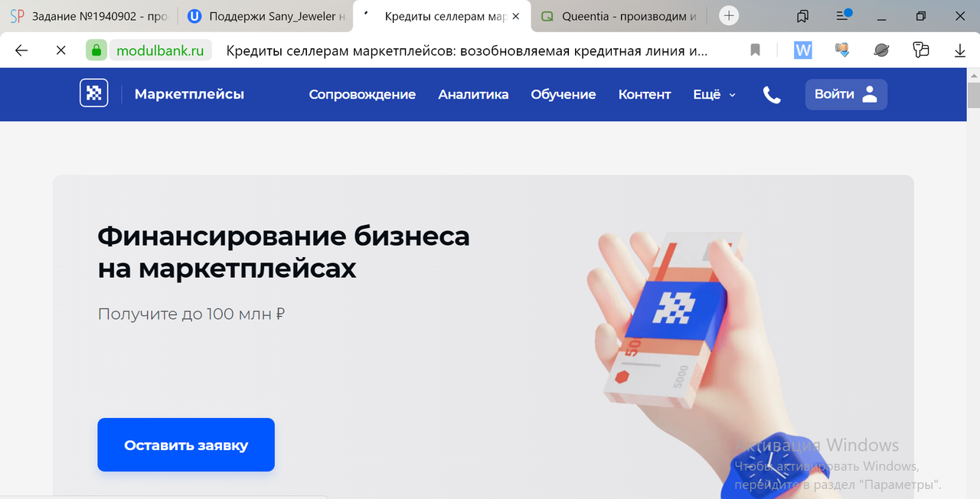Open the browser menu with notification dot
The width and height of the screenshot is (980, 499).
(844, 15)
